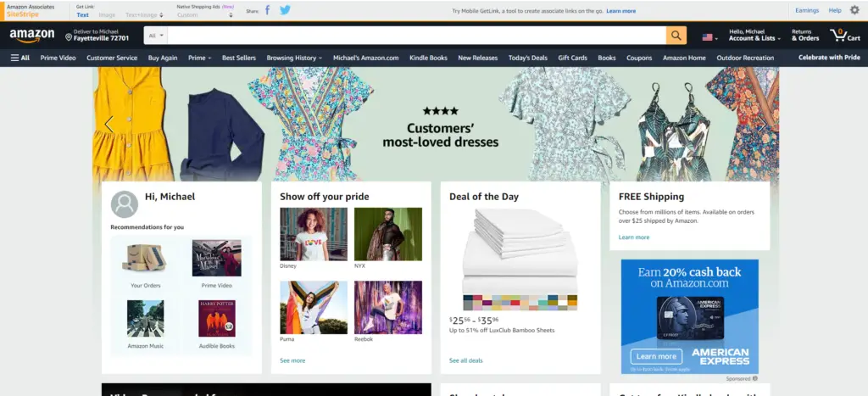Click Deliver to Michael Fayetteville 72701
This screenshot has width=868, height=396.
click(97, 35)
